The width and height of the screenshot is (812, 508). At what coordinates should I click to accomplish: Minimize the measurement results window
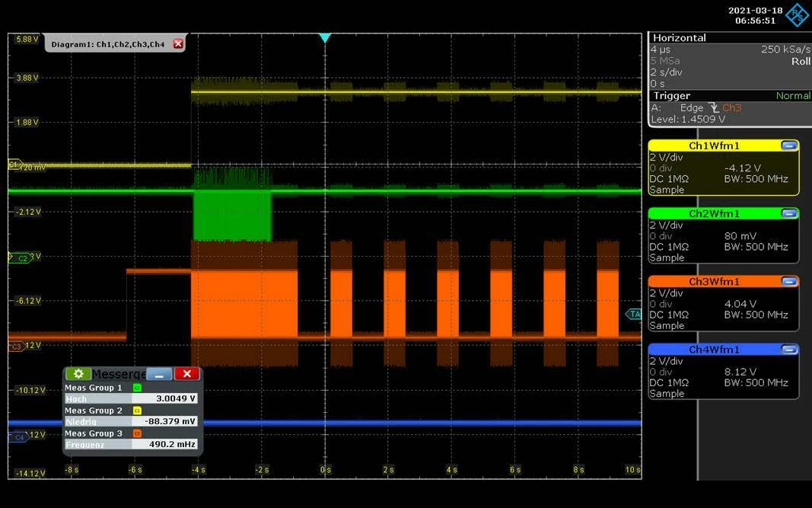tap(160, 374)
